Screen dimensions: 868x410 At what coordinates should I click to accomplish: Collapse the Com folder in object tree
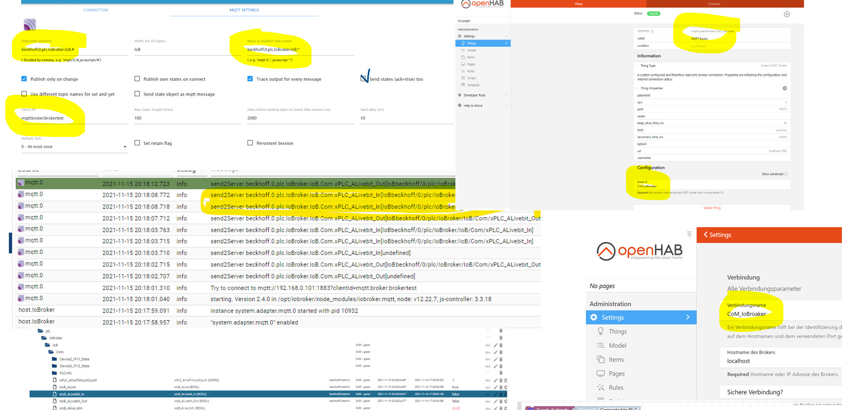(x=51, y=352)
